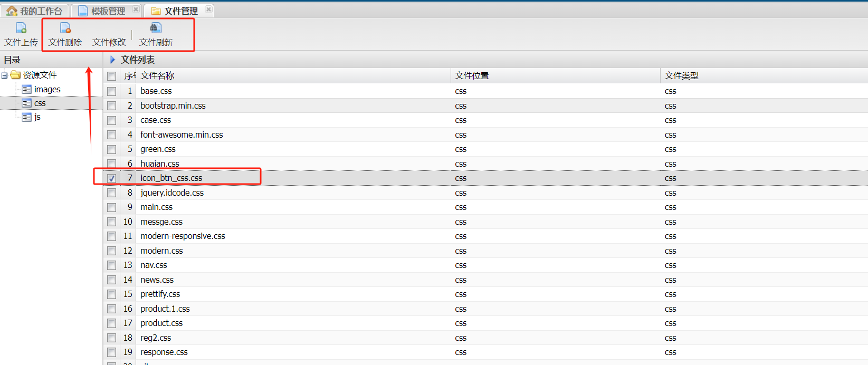868x365 pixels.
Task: Click the 文件删除 delete file icon
Action: pyautogui.click(x=65, y=28)
